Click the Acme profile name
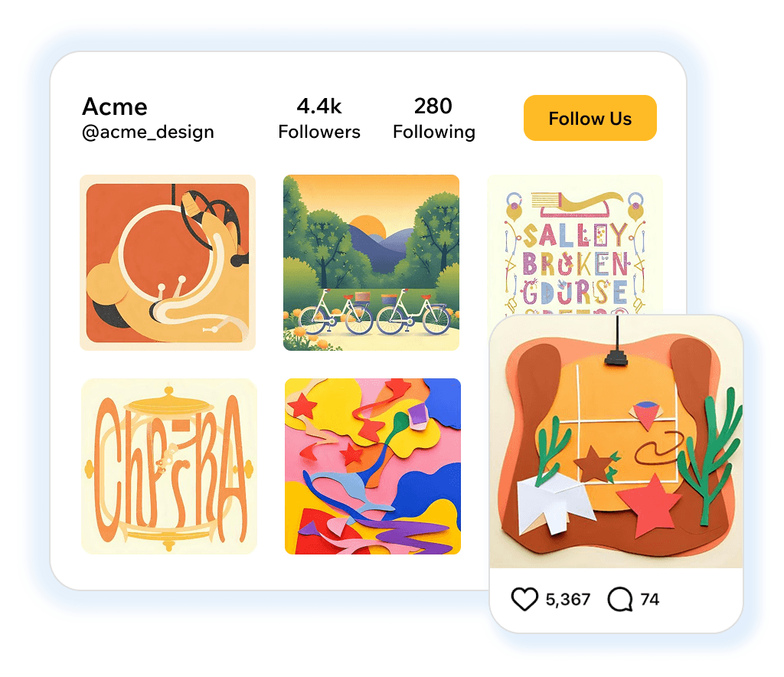Viewport: 784px width, 677px height. pyautogui.click(x=115, y=106)
